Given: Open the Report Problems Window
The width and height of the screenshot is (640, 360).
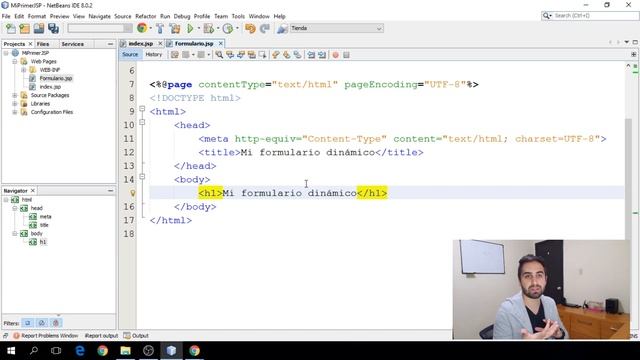Looking at the screenshot, I should click(x=46, y=336).
